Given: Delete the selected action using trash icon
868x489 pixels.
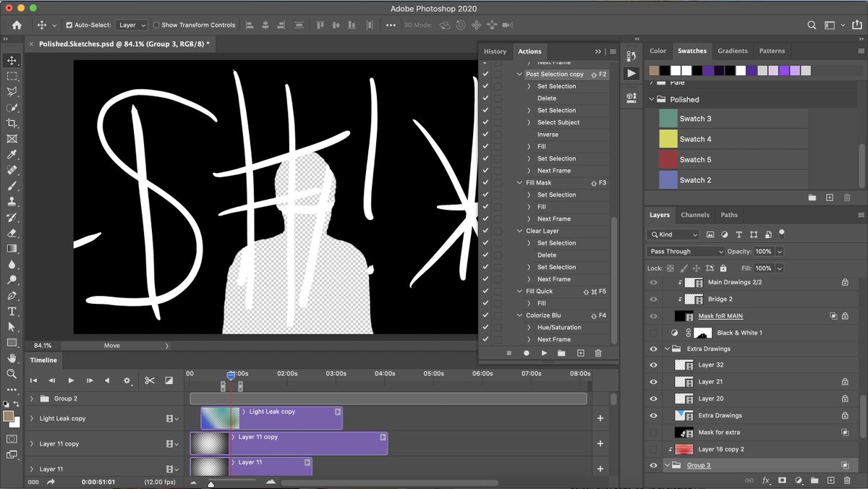Looking at the screenshot, I should coord(597,353).
